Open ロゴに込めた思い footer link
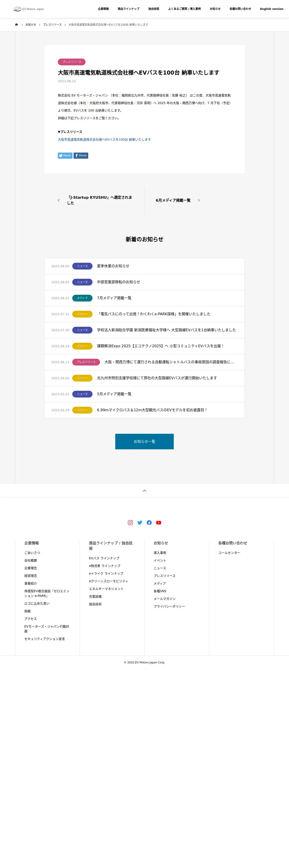The height and width of the screenshot is (868, 289). pyautogui.click(x=37, y=603)
